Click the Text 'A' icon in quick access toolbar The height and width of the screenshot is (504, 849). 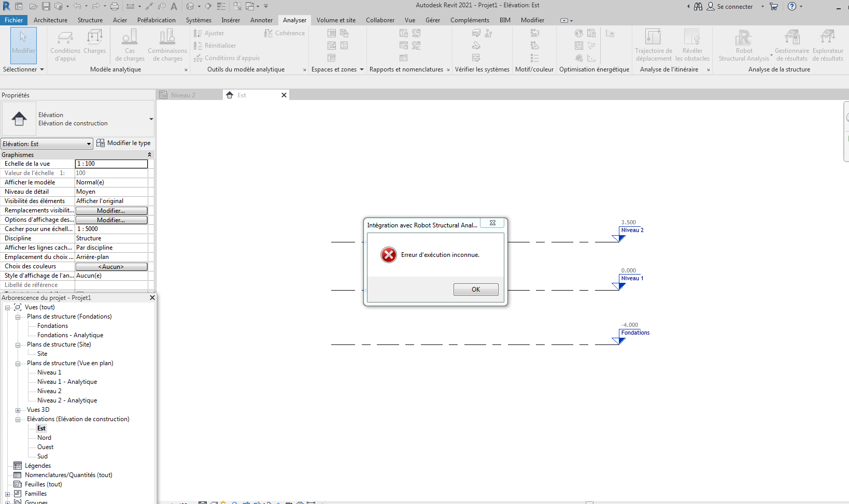174,6
